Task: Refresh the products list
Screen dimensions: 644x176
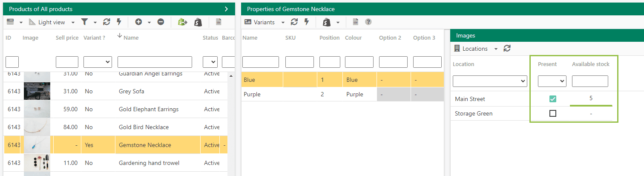Action: pos(107,22)
